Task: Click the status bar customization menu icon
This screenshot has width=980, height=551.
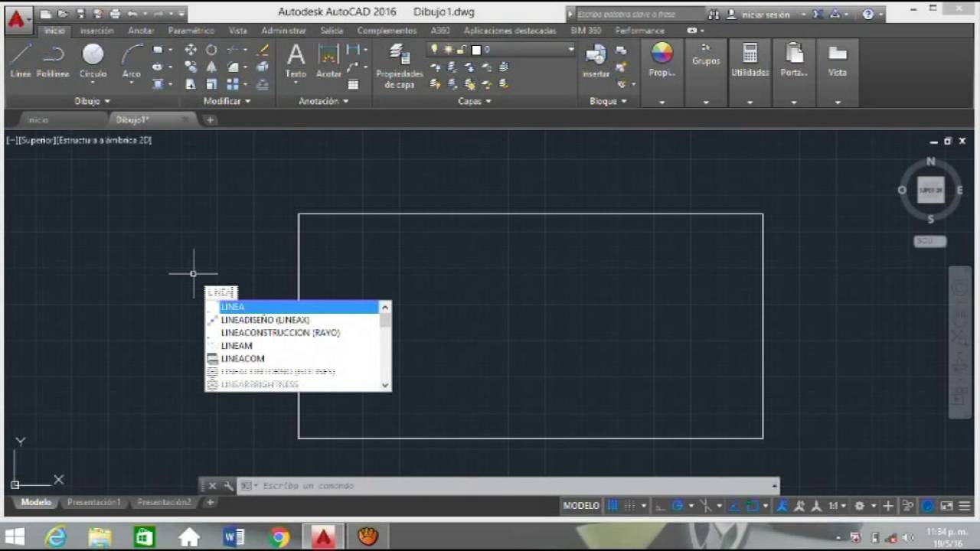Action: (x=965, y=506)
